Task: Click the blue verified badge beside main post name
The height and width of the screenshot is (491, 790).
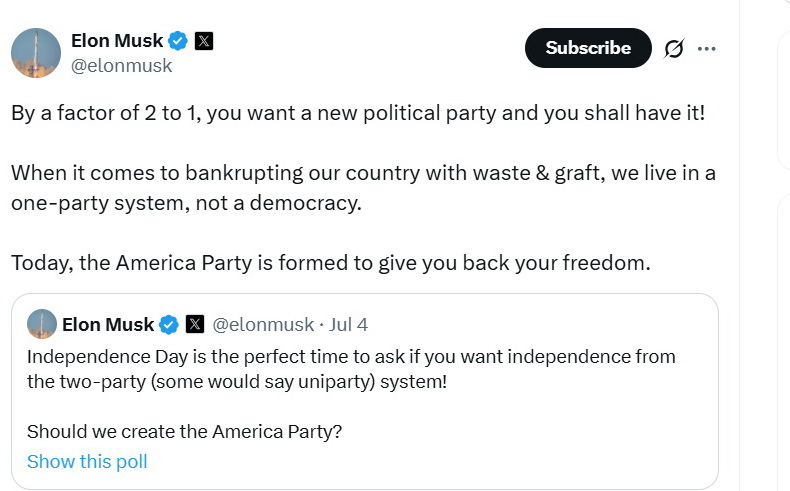Action: (178, 41)
